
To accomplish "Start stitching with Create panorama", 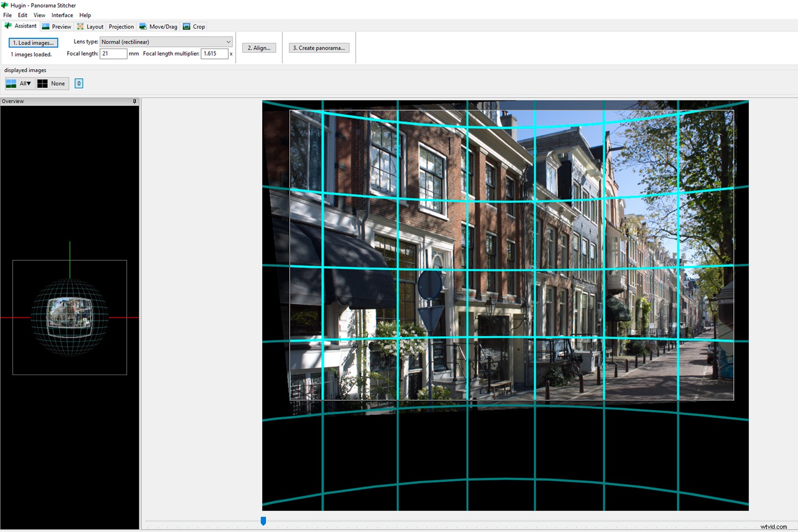I will coord(319,47).
